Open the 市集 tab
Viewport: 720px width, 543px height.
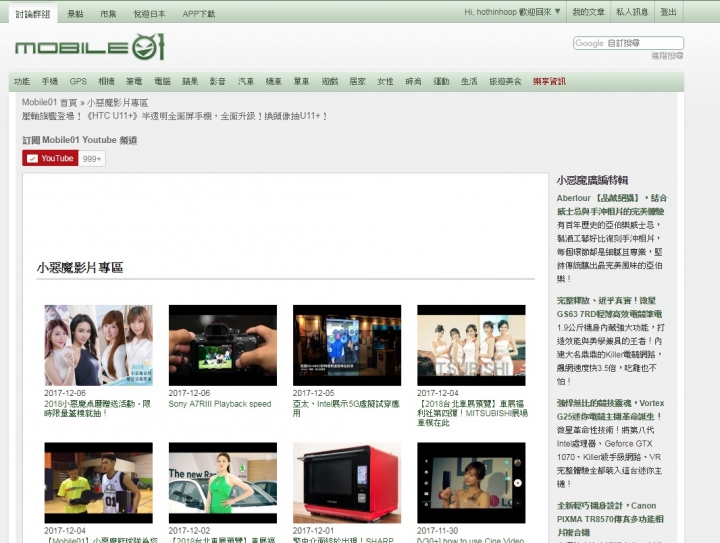click(108, 14)
